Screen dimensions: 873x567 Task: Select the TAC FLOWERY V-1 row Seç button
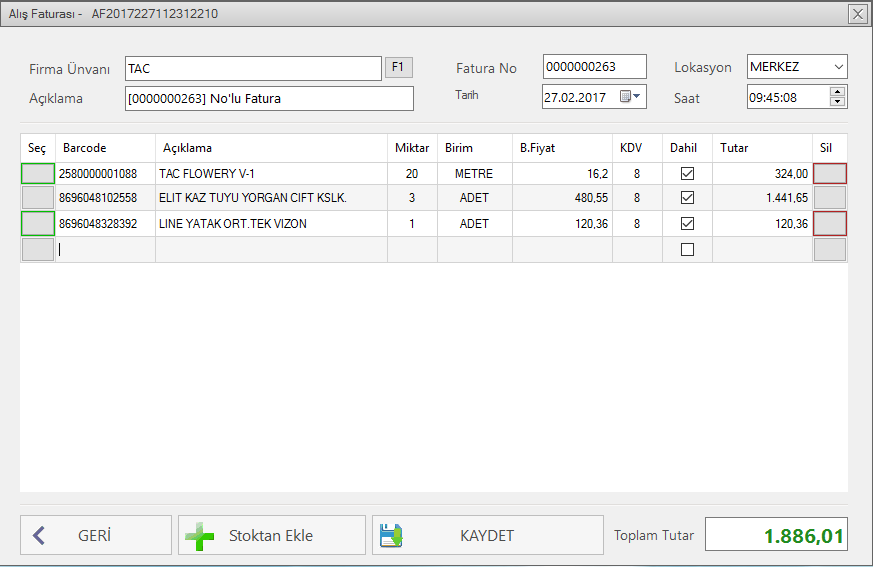click(x=38, y=173)
